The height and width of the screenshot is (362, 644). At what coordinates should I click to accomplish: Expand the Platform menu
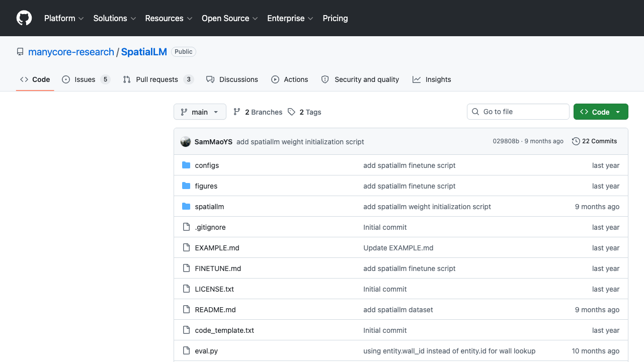(x=64, y=18)
